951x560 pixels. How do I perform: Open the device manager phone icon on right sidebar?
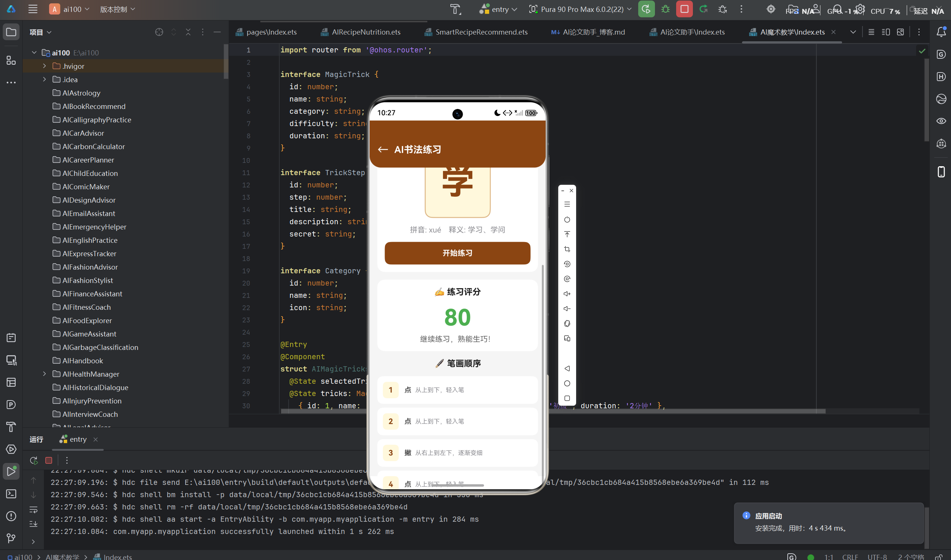[941, 172]
